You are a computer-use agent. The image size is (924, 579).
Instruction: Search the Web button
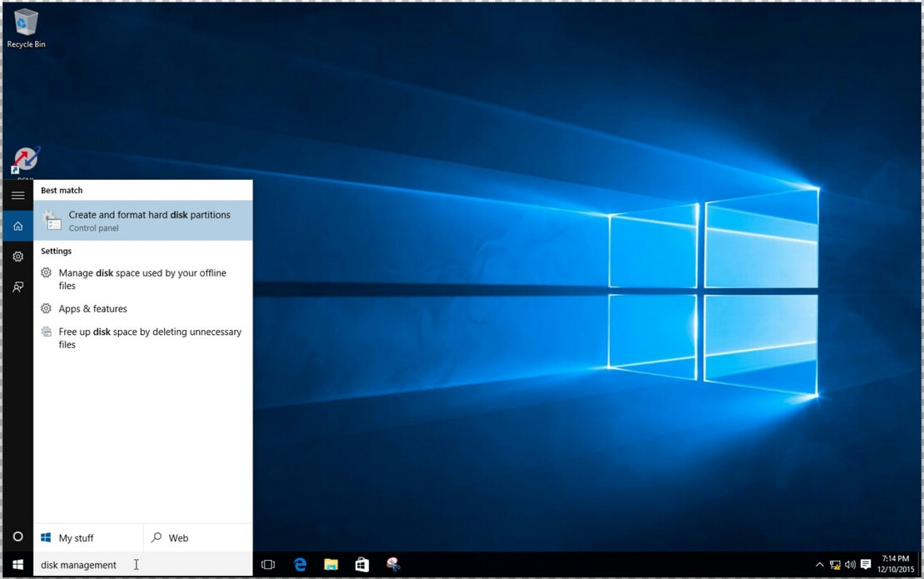click(x=198, y=537)
